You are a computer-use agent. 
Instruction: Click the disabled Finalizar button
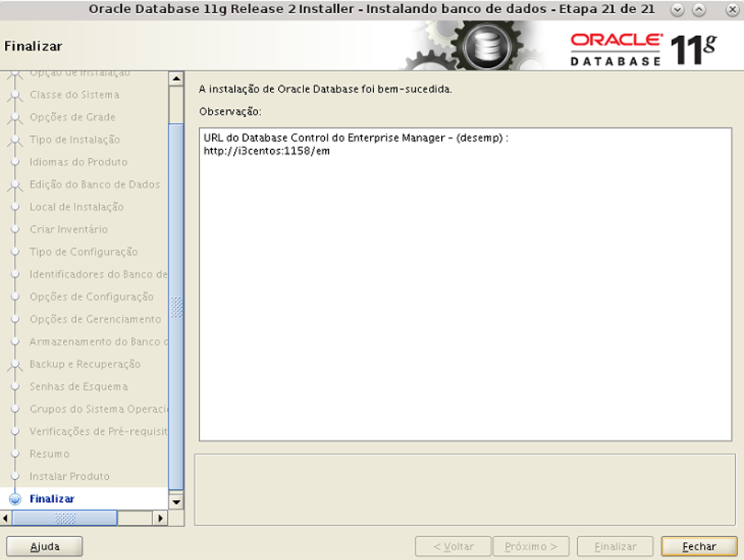coord(615,546)
